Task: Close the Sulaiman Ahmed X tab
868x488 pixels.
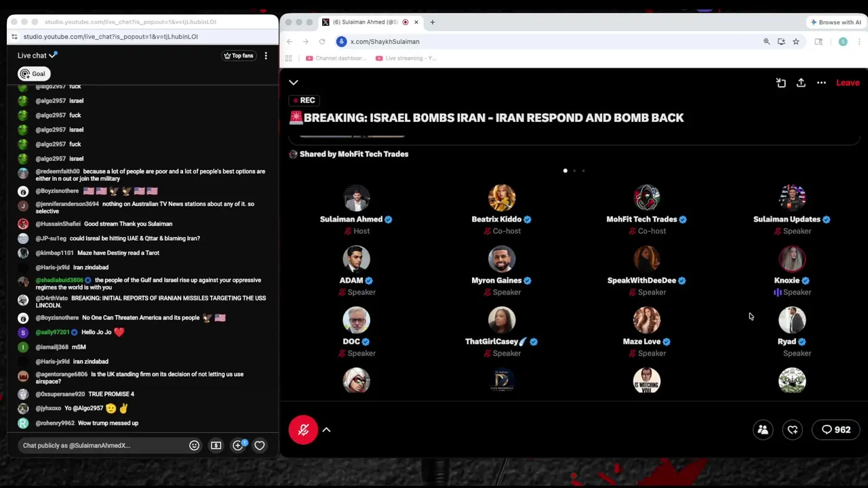Action: [x=416, y=22]
